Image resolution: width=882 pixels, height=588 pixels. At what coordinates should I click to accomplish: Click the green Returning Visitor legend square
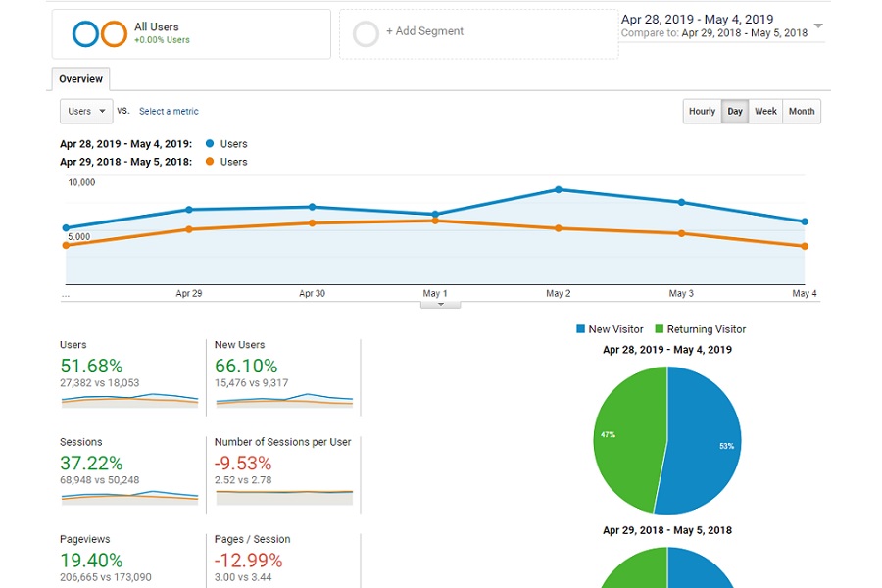[x=660, y=329]
